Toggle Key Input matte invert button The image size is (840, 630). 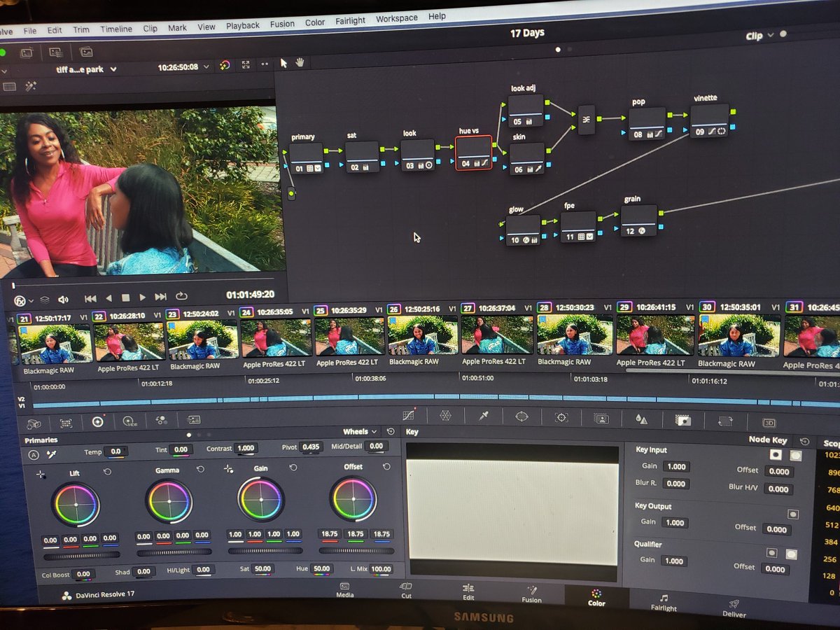tap(775, 454)
